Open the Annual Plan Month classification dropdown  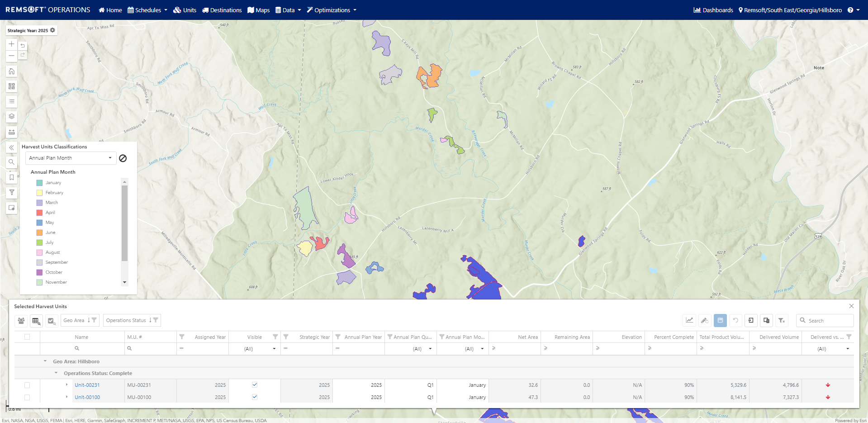pos(70,158)
